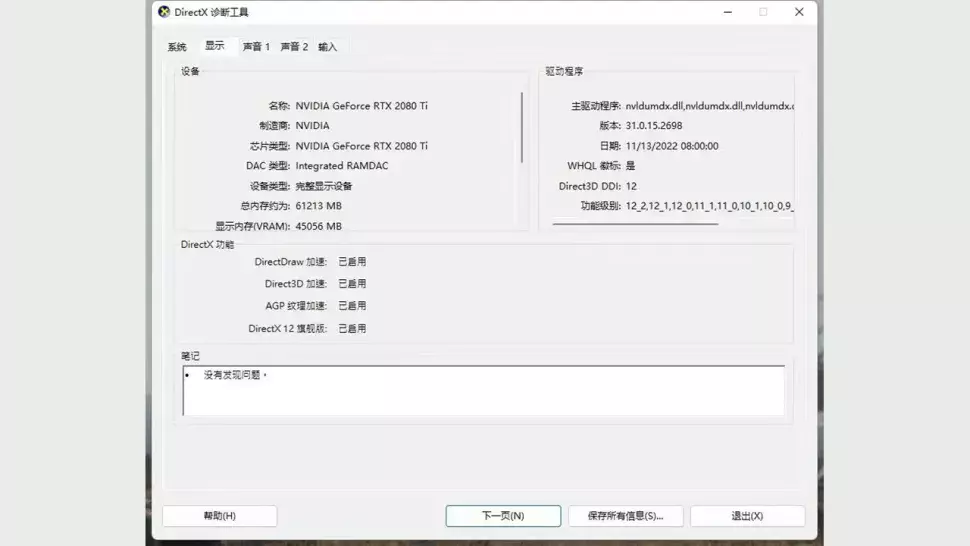
Task: Click the device panel vertical scrollbar
Action: 522,127
